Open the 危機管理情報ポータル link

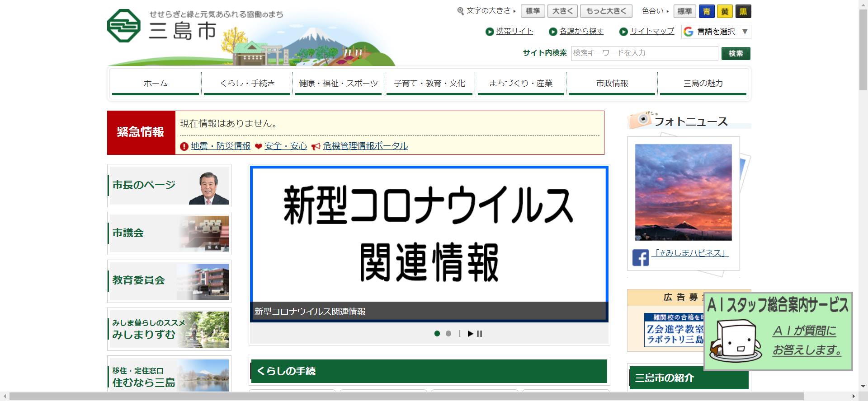pos(365,146)
